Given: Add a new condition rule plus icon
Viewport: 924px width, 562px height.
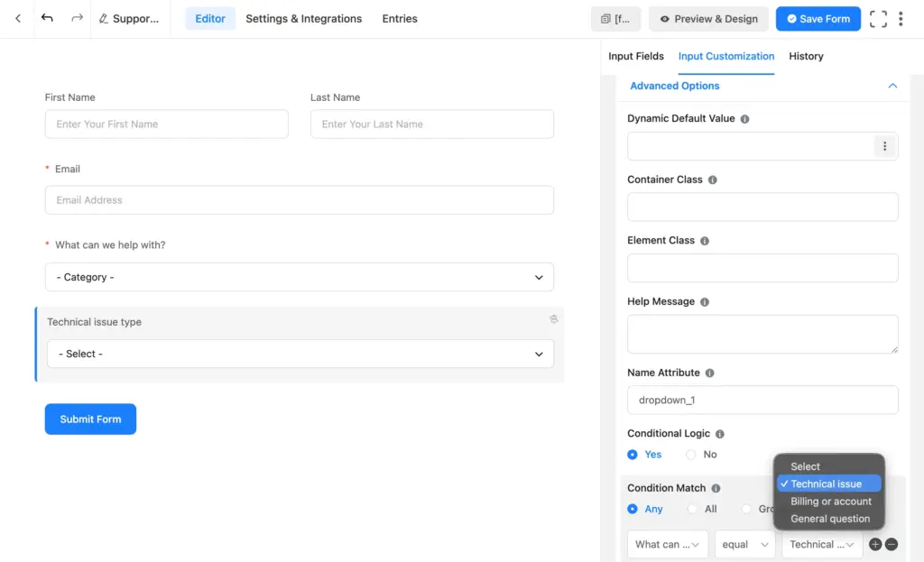Looking at the screenshot, I should tap(875, 544).
